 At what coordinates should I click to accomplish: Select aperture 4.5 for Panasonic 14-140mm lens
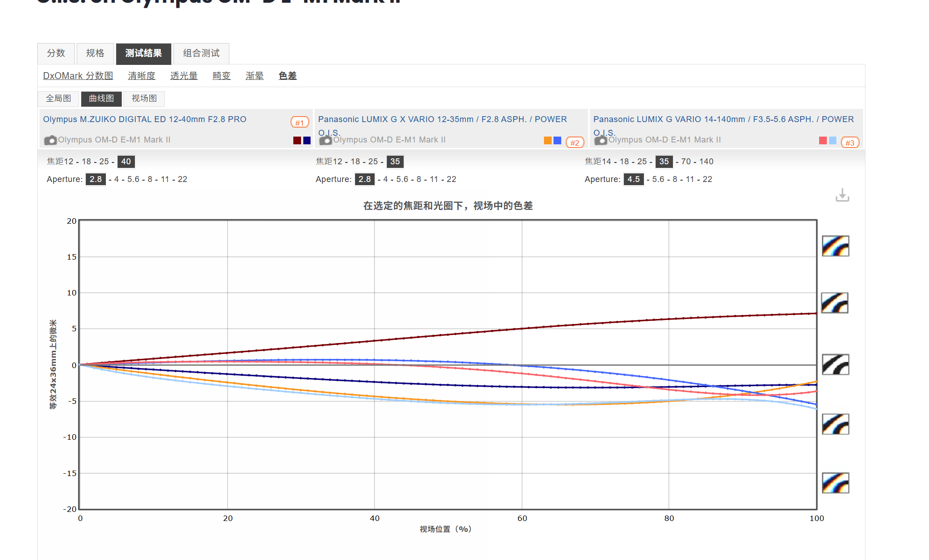634,179
